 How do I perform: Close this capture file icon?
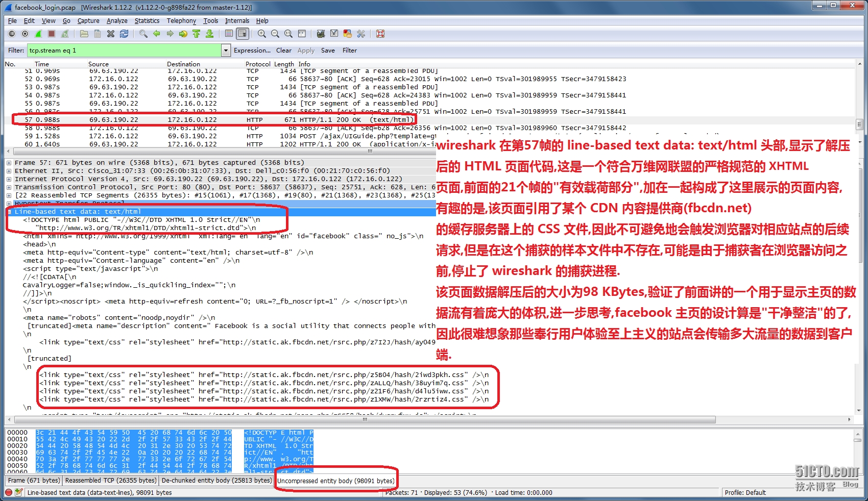[111, 34]
